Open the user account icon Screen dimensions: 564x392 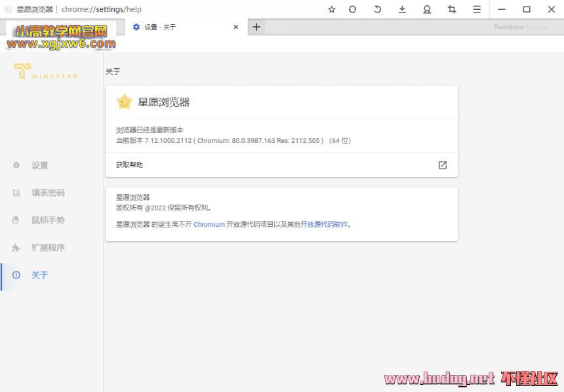427,9
